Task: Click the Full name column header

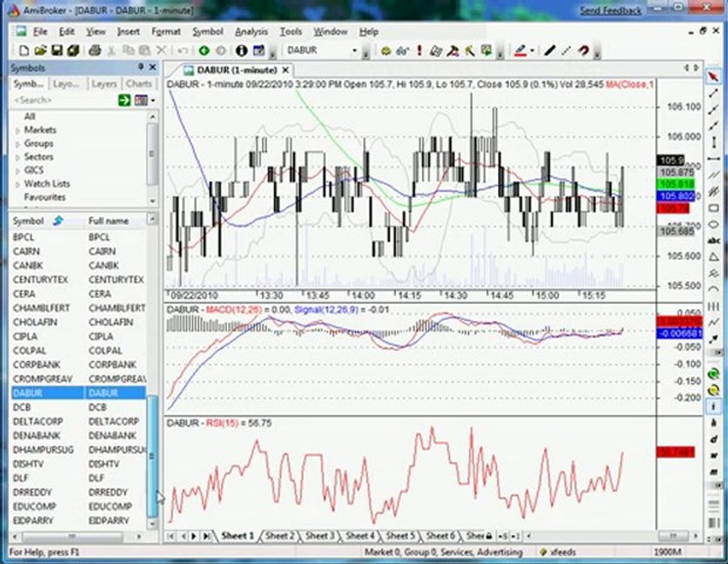Action: coord(109,221)
